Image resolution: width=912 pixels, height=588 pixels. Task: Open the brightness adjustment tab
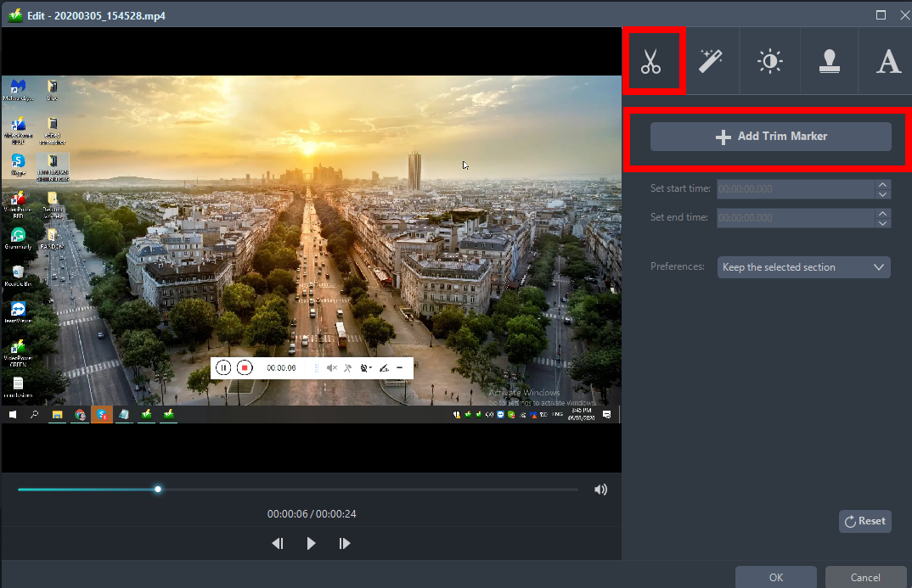(770, 62)
